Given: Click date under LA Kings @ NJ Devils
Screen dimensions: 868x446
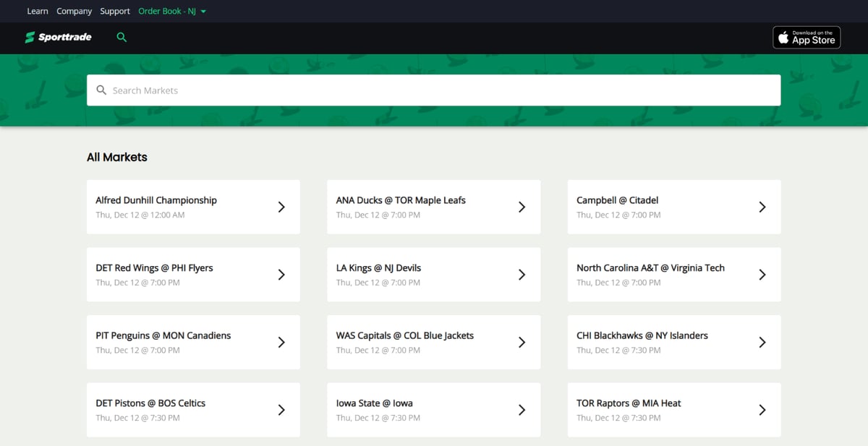Looking at the screenshot, I should pyautogui.click(x=378, y=283).
